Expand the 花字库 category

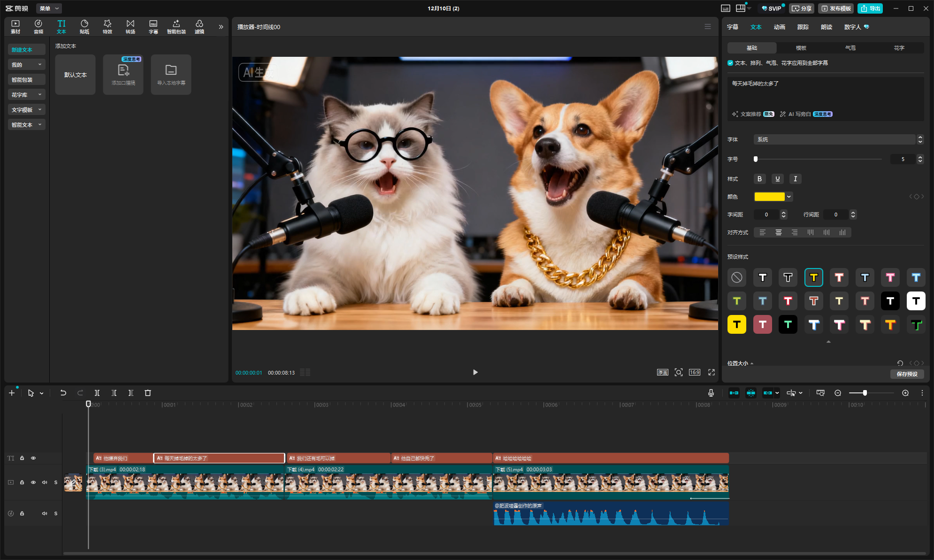point(27,95)
